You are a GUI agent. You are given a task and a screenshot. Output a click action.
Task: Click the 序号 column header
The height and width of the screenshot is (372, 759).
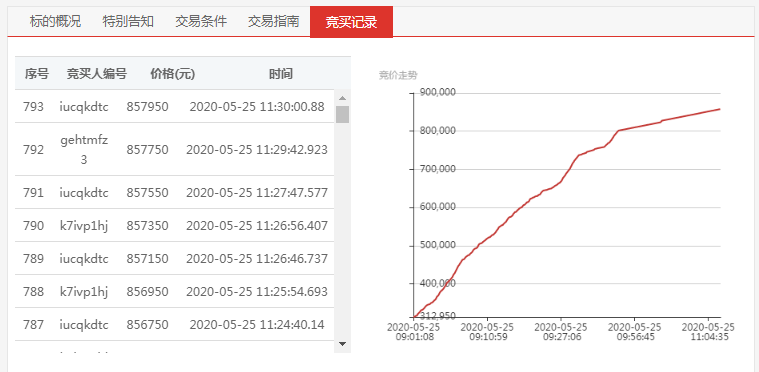click(x=37, y=74)
